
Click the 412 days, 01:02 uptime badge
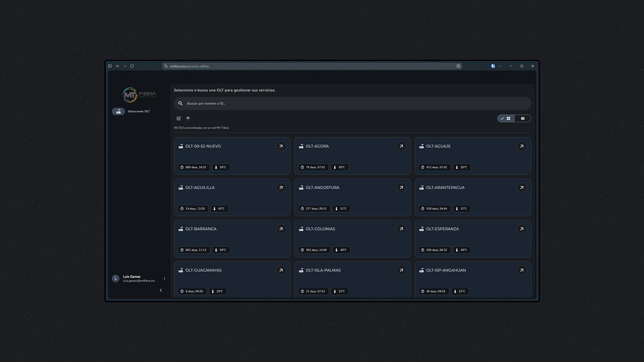[x=435, y=167]
